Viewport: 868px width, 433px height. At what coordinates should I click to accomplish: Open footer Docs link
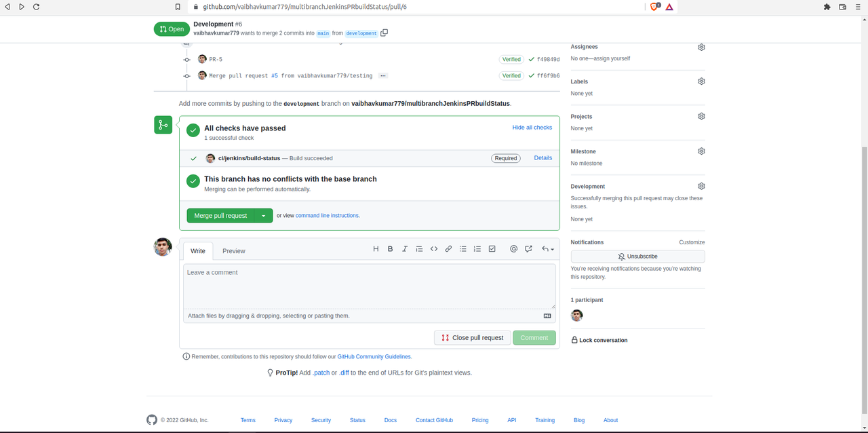391,420
